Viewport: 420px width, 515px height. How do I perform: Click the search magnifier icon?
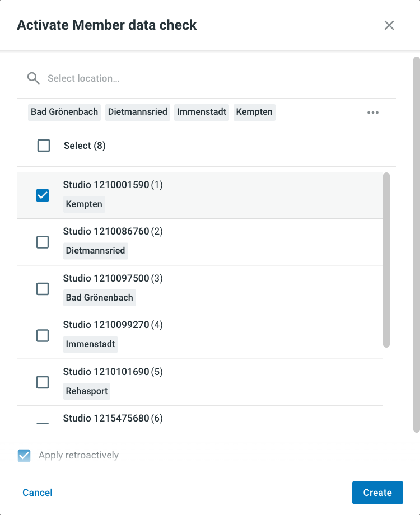tap(33, 78)
